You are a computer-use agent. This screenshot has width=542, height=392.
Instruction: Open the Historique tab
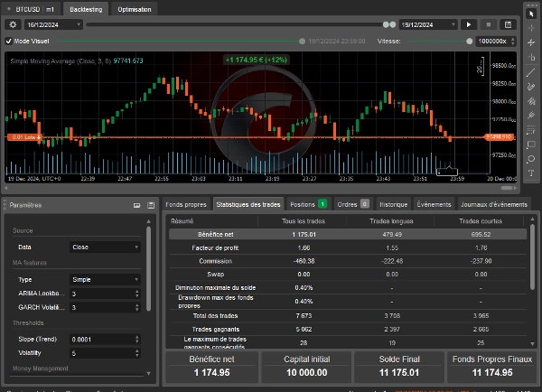[392, 204]
